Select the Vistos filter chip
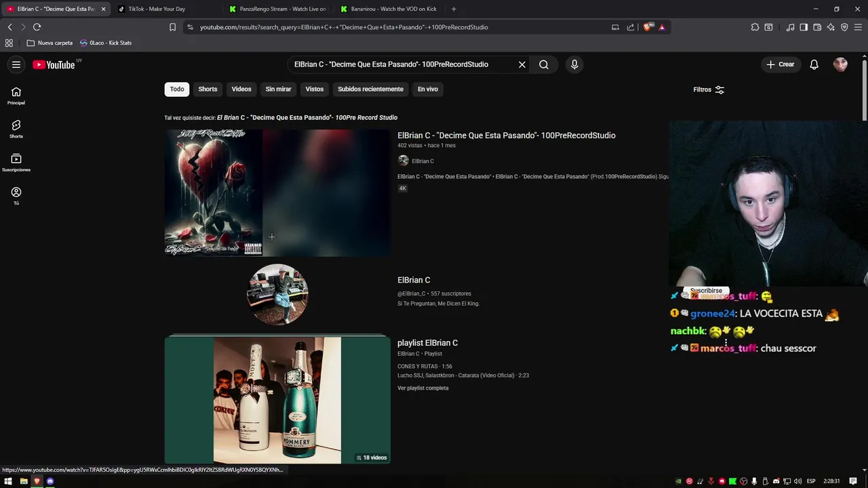868x488 pixels. (315, 89)
